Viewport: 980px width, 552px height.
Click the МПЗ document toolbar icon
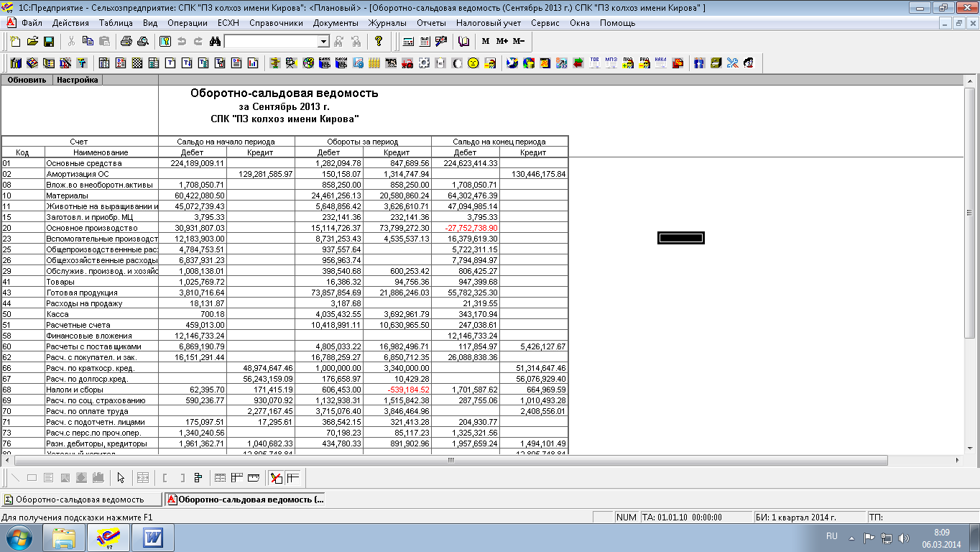tap(611, 63)
